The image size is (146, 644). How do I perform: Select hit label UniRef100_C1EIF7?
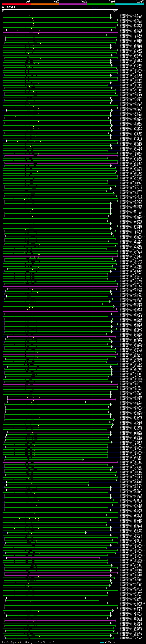coord(131,60)
